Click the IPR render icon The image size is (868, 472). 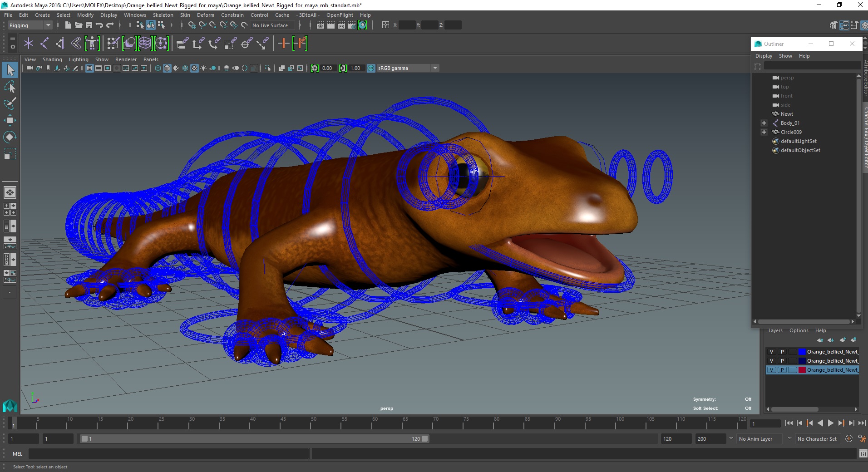tap(341, 25)
